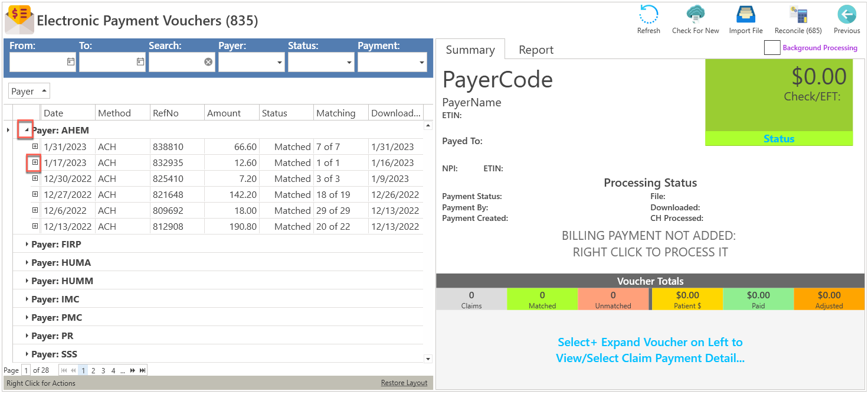This screenshot has height=394, width=868.
Task: Sort by the Download... column header
Action: (396, 113)
